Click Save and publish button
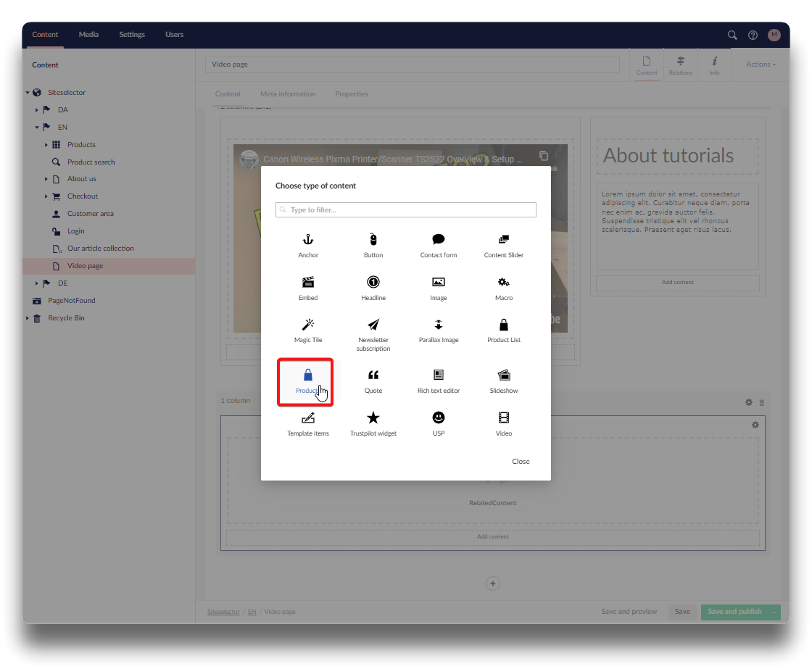Viewport: 812px width, 669px height. [734, 612]
